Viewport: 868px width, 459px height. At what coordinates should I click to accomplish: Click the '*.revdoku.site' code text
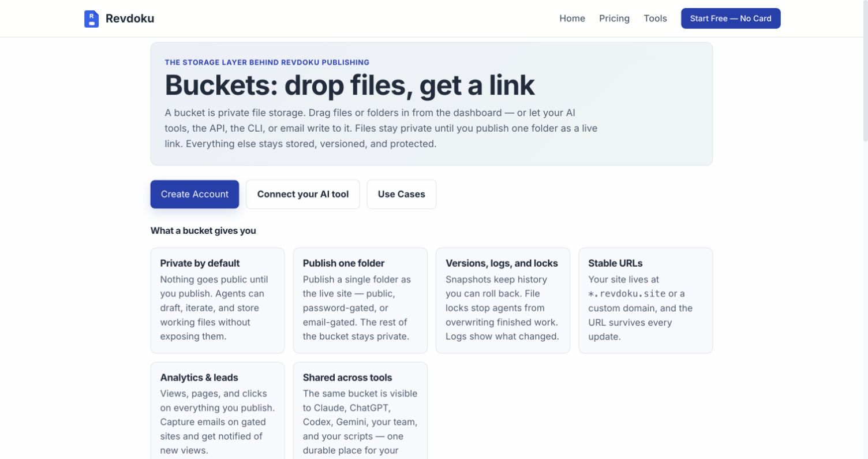627,294
